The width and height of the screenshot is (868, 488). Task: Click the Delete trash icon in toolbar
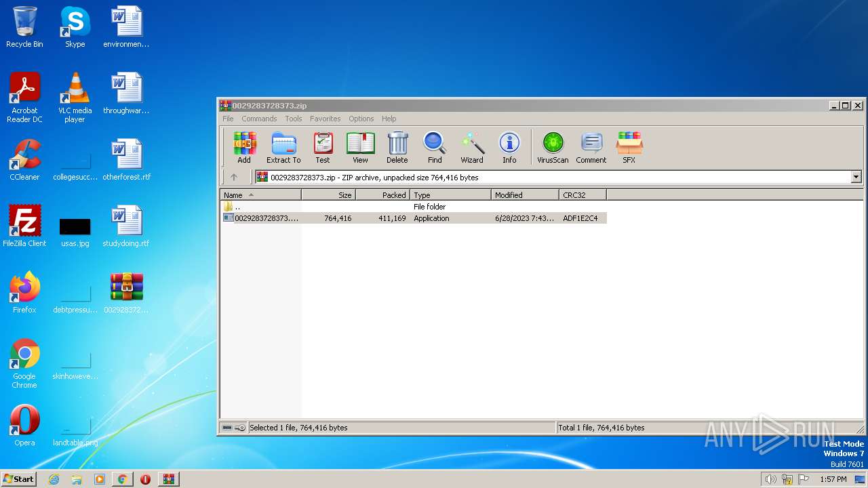pos(397,148)
